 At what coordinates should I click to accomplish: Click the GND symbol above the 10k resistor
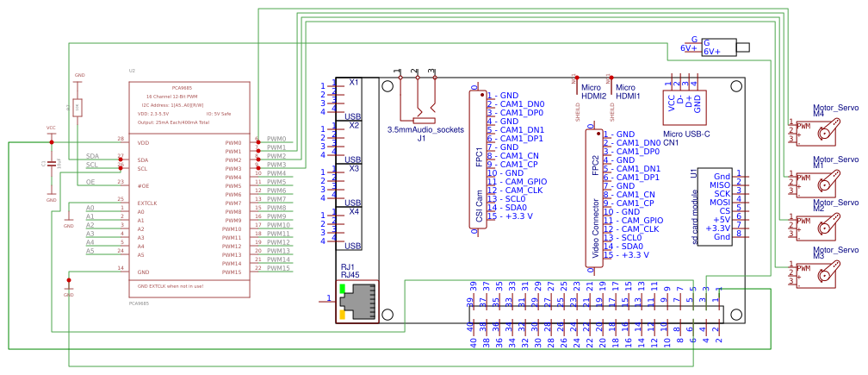click(79, 77)
